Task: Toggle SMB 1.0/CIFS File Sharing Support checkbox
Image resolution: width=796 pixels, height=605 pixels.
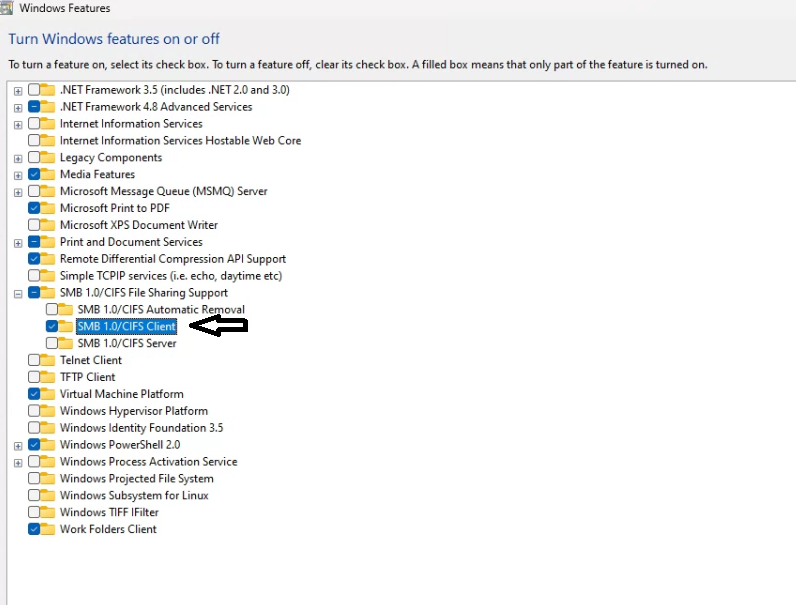Action: (x=34, y=292)
